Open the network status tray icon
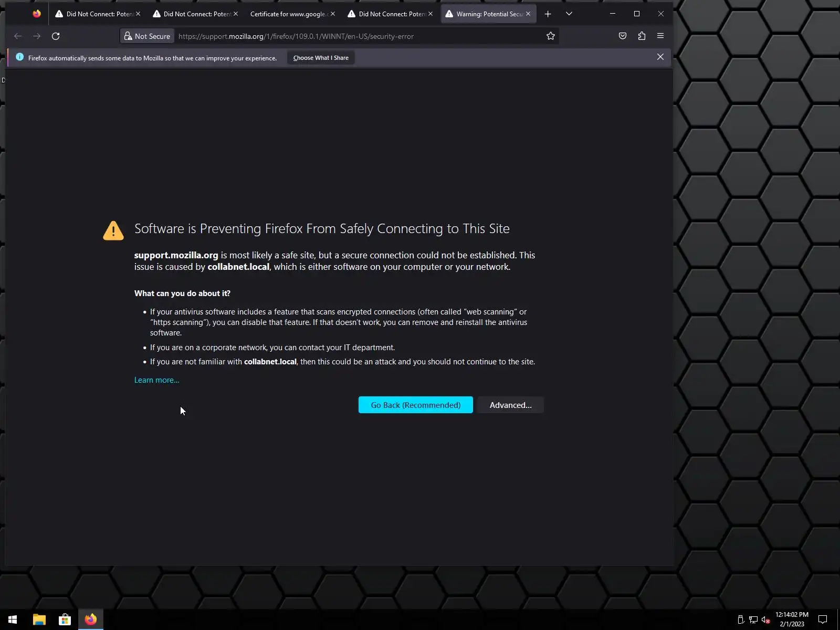The height and width of the screenshot is (630, 840). (x=753, y=619)
